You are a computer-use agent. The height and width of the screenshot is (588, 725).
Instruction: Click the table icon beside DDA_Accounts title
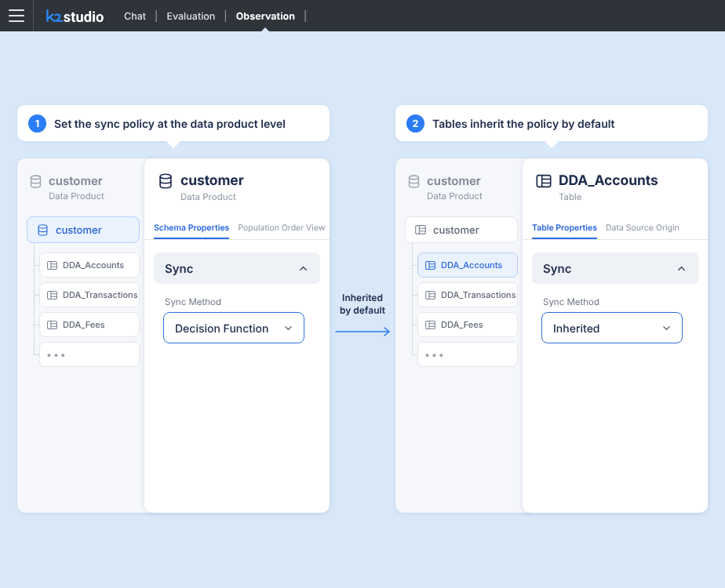point(544,181)
